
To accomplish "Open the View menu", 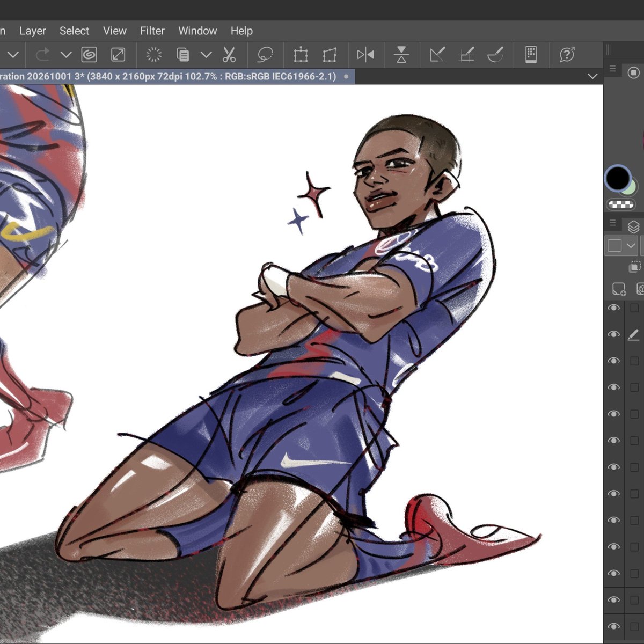I will coord(115,31).
